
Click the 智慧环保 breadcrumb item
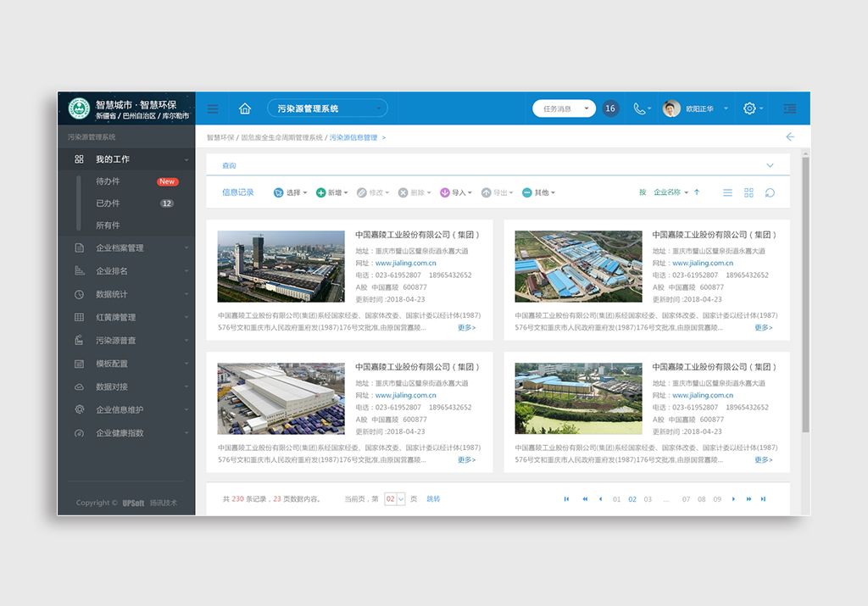[x=220, y=137]
